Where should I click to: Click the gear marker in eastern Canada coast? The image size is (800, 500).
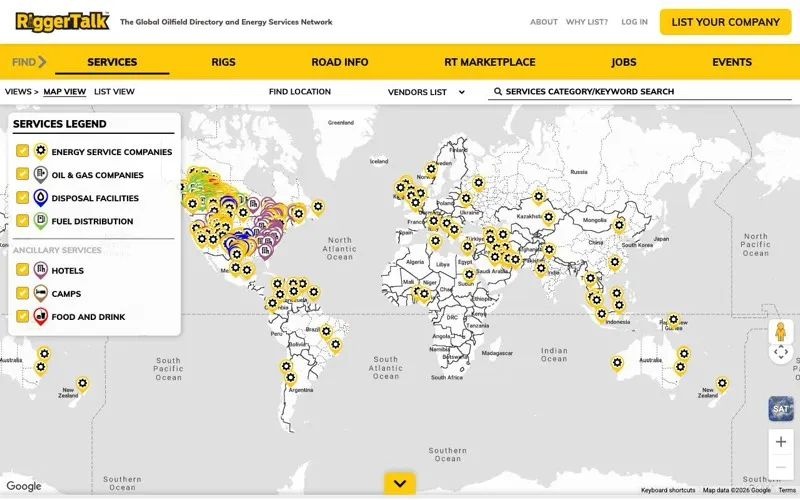pyautogui.click(x=318, y=207)
